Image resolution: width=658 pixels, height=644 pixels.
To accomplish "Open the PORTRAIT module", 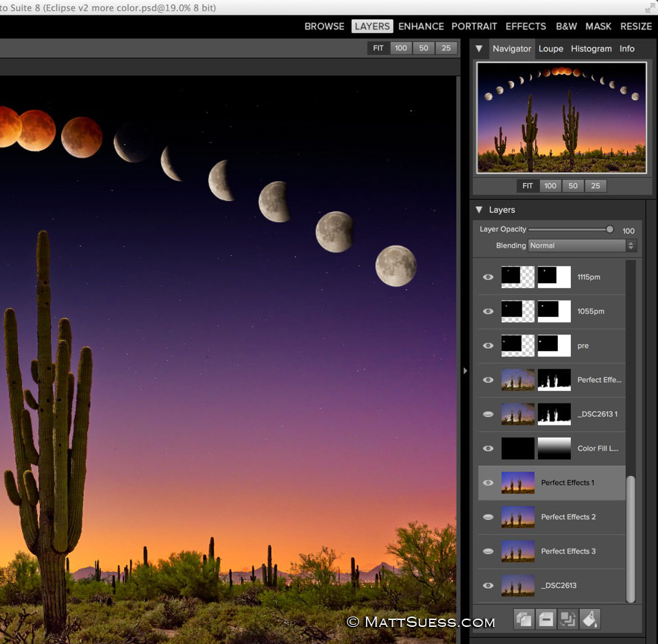I will point(474,27).
